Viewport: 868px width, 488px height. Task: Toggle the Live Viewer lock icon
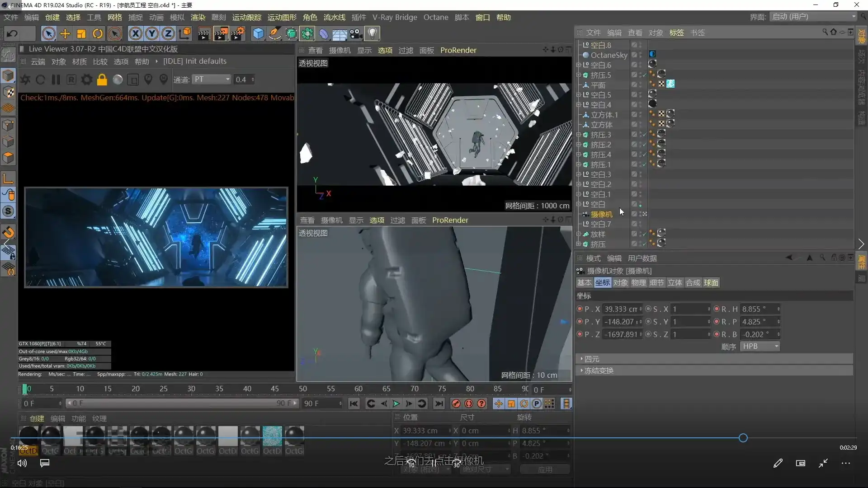[x=102, y=80]
